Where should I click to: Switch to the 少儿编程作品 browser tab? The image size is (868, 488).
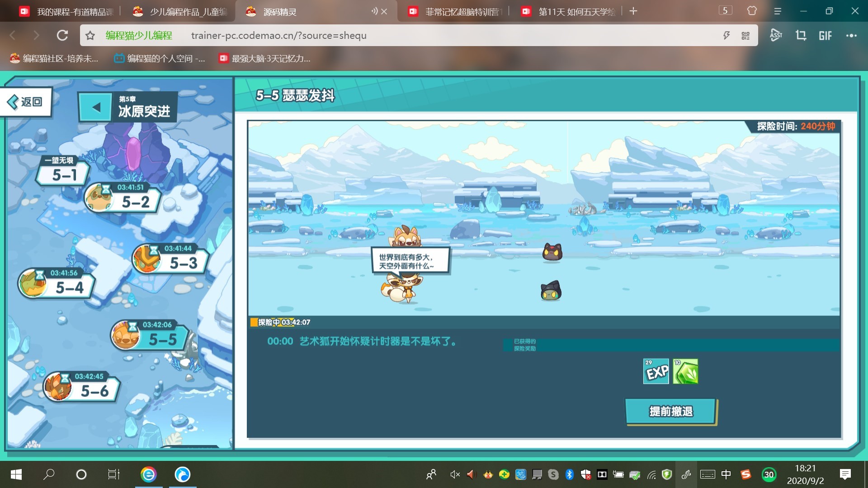click(180, 11)
